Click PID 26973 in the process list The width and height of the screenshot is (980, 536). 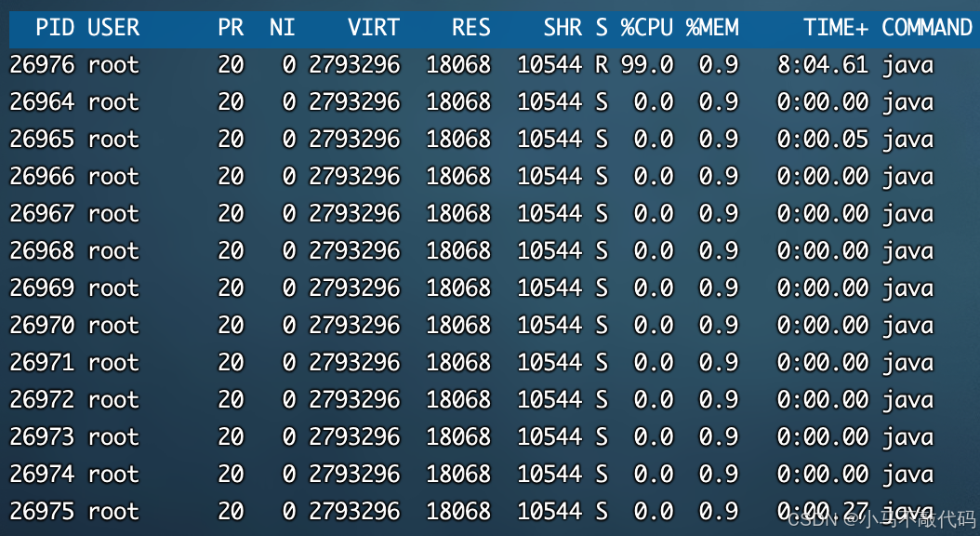coord(42,437)
